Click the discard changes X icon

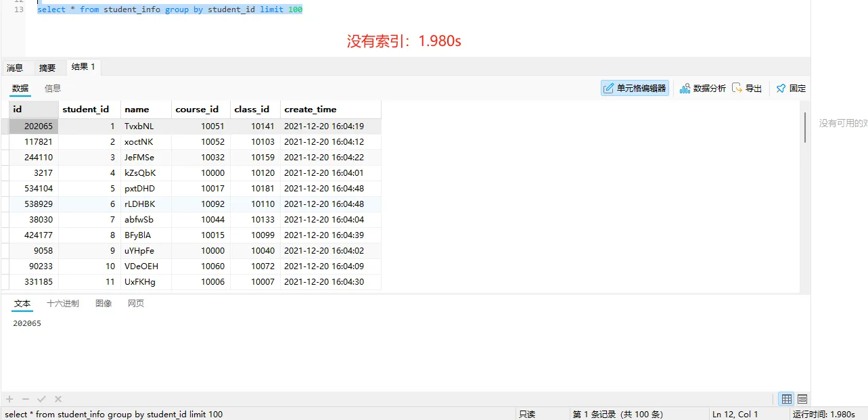pos(58,399)
